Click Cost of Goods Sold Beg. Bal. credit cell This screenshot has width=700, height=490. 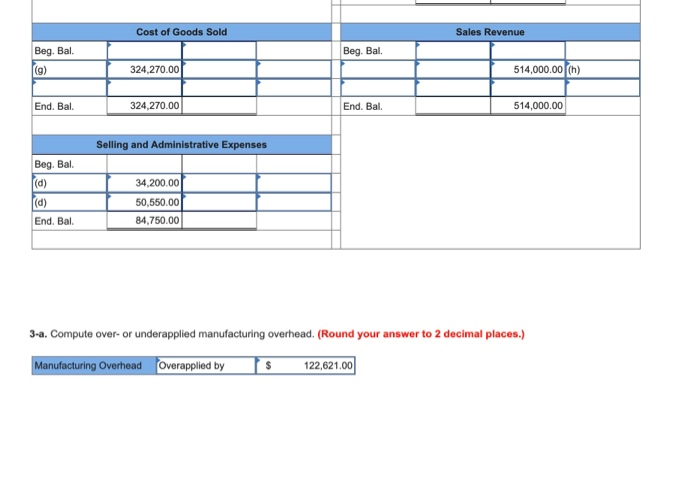(x=219, y=50)
